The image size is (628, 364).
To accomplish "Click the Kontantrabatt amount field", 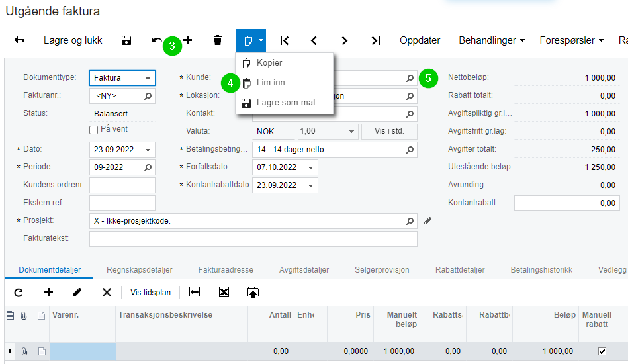I will [566, 203].
